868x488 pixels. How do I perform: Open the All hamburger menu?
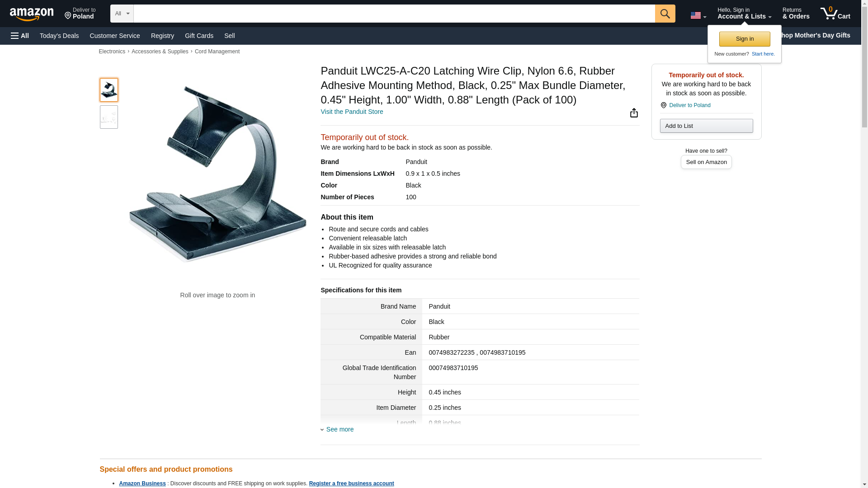click(20, 36)
